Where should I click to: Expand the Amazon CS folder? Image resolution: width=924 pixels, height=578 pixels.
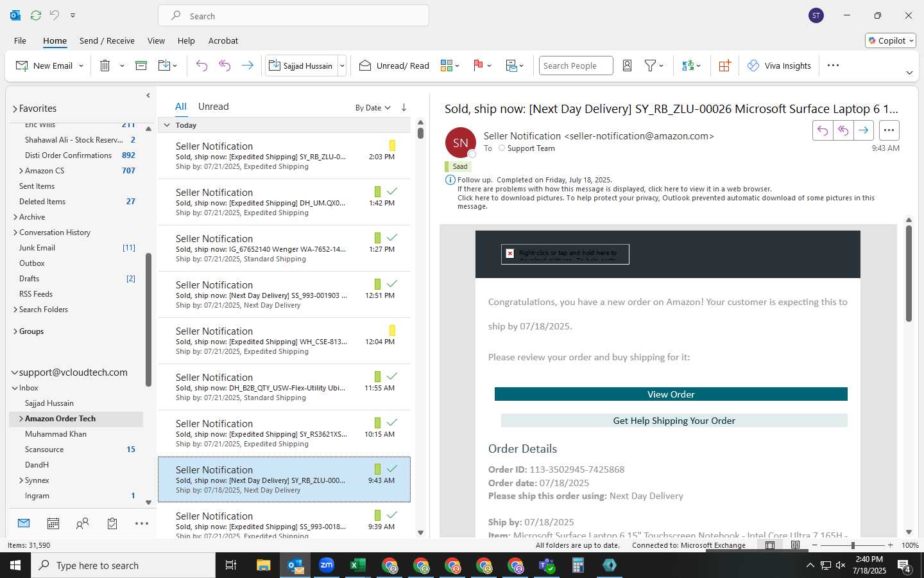tap(21, 171)
